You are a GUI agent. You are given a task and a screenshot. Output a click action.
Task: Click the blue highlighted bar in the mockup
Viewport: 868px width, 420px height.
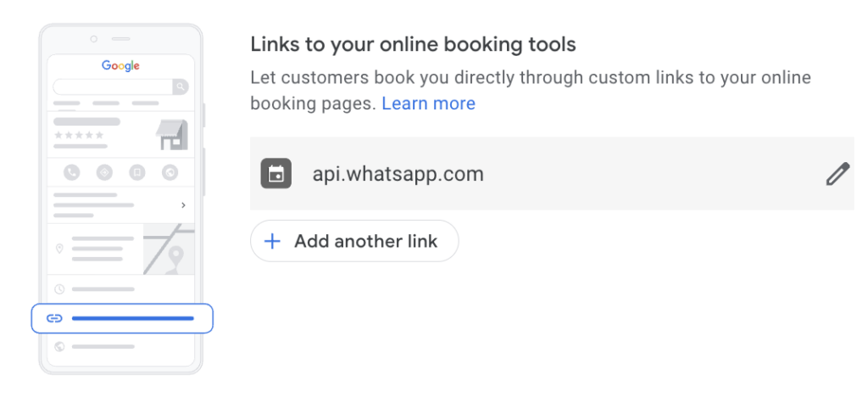[133, 318]
